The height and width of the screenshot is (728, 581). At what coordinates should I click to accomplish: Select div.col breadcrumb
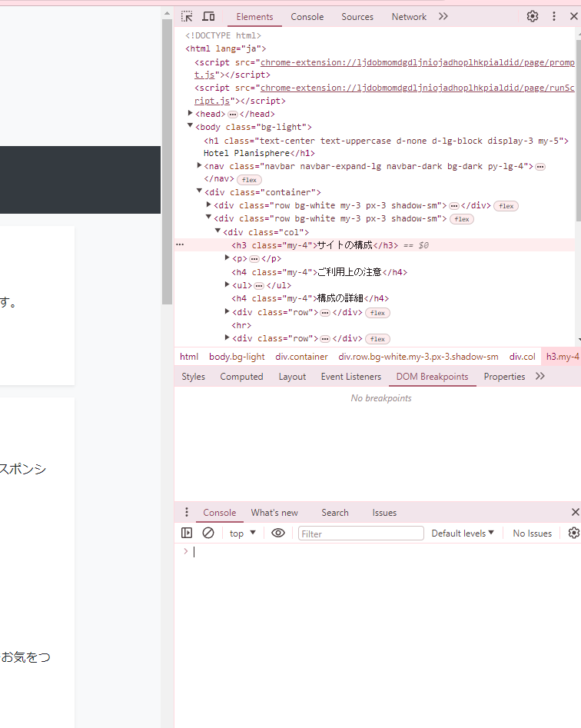pos(522,357)
